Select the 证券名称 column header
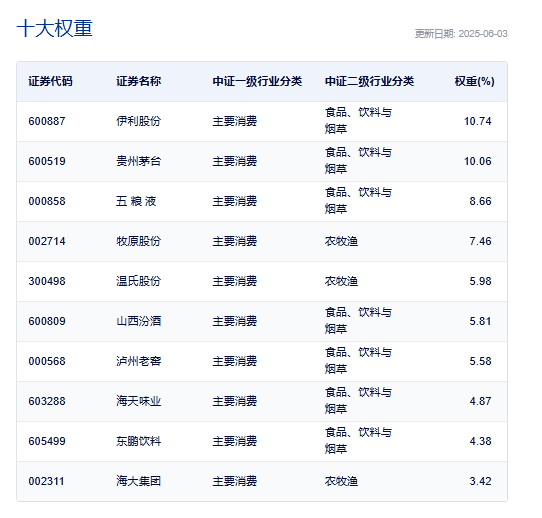The image size is (542, 518). (x=139, y=81)
